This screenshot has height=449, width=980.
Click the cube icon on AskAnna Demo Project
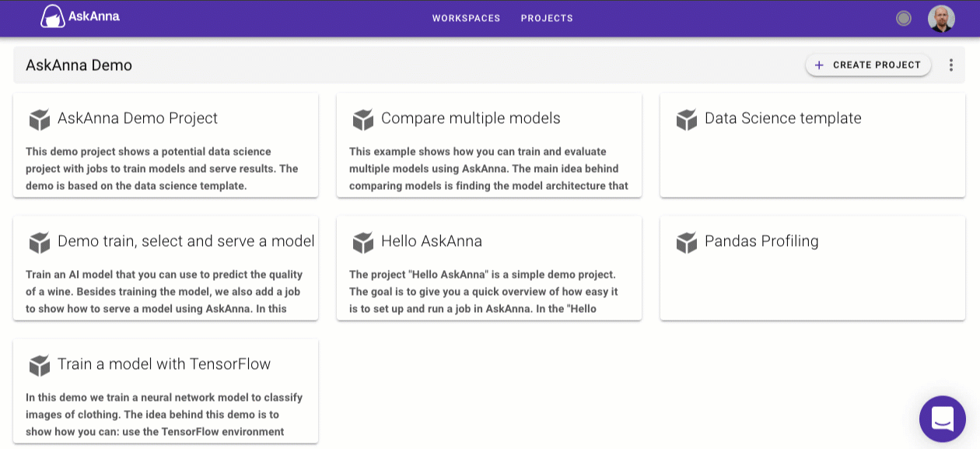[x=39, y=119]
